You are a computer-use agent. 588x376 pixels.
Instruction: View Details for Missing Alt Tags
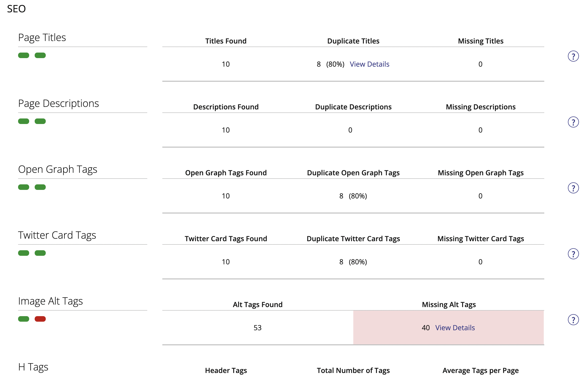pyautogui.click(x=455, y=328)
